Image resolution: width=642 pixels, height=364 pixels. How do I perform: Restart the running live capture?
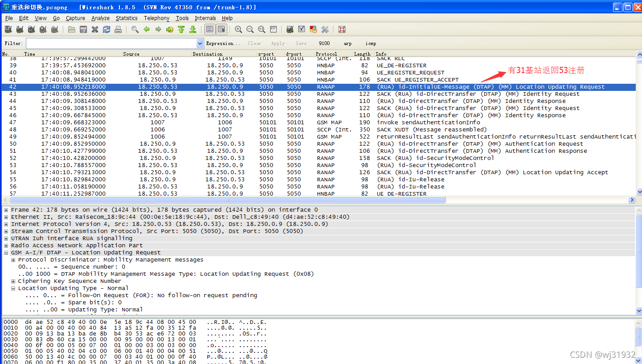(x=54, y=29)
